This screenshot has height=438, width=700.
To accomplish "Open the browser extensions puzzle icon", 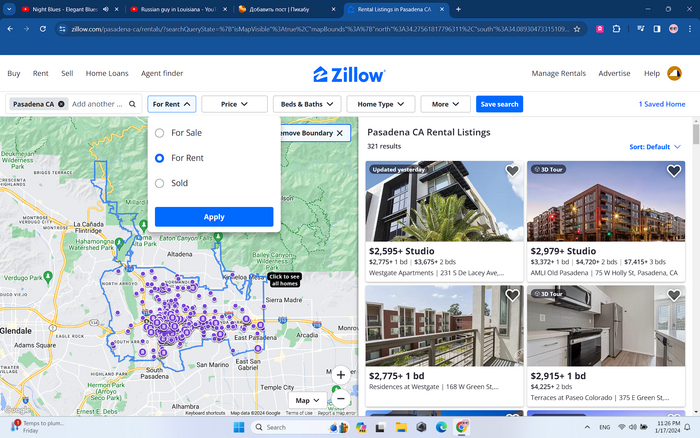I will pos(617,29).
